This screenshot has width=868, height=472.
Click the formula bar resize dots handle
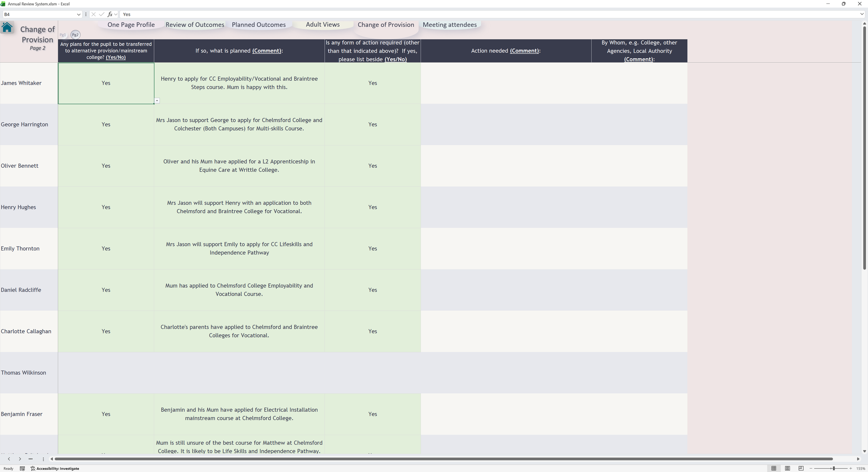86,14
